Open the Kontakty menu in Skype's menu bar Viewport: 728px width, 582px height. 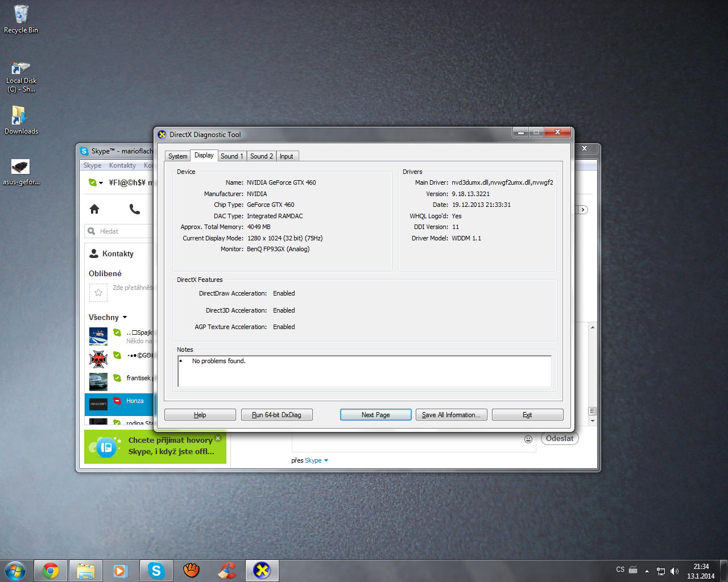[x=122, y=165]
